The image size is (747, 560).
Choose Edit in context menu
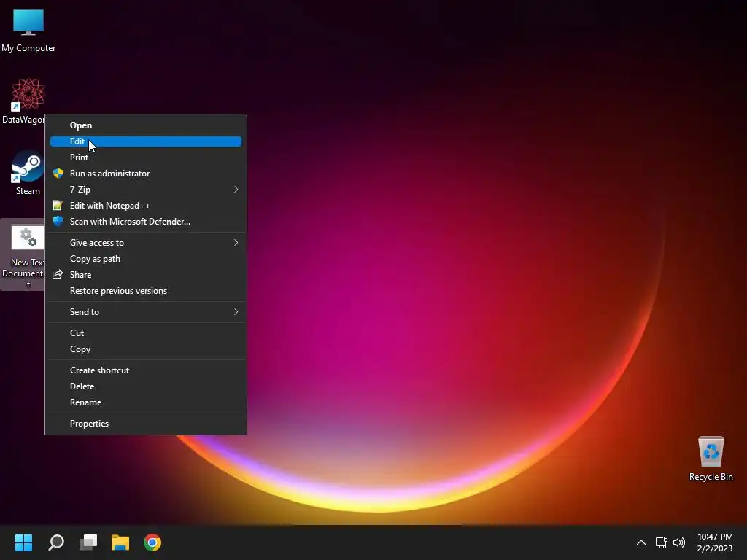point(146,141)
